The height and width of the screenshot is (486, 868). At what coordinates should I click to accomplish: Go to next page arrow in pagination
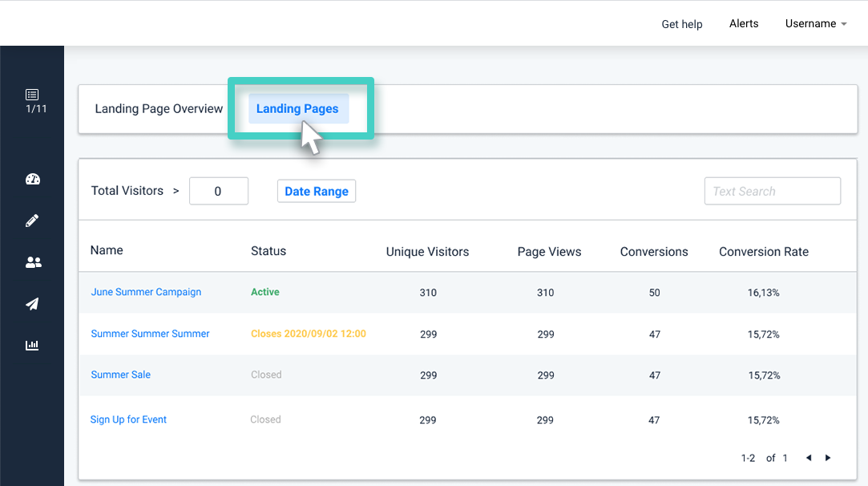click(x=828, y=458)
